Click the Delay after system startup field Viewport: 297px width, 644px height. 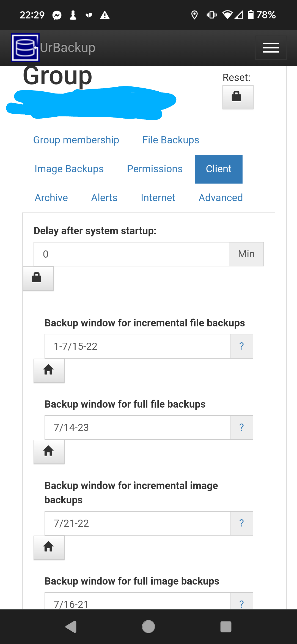tap(131, 254)
